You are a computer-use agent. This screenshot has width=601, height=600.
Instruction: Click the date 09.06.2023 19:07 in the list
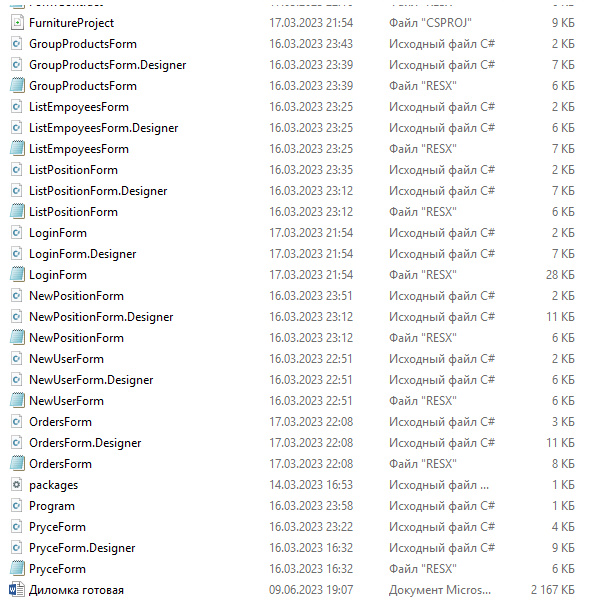coord(311,590)
